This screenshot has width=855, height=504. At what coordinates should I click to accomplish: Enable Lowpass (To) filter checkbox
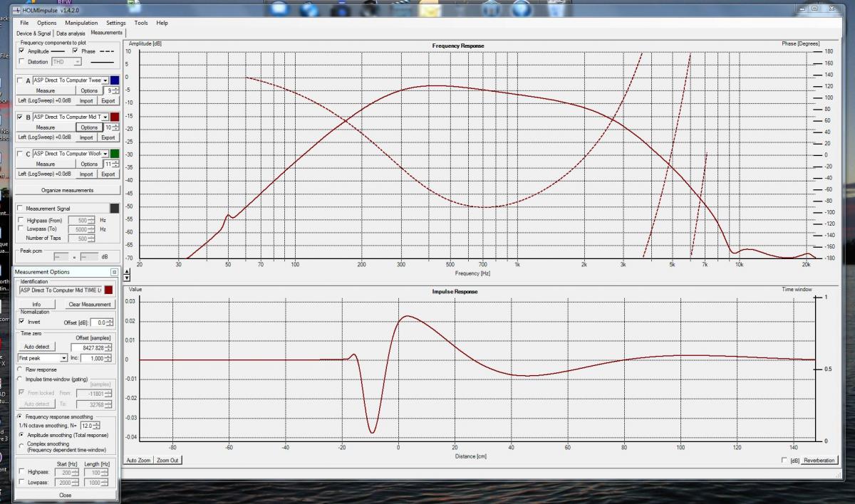pos(20,229)
